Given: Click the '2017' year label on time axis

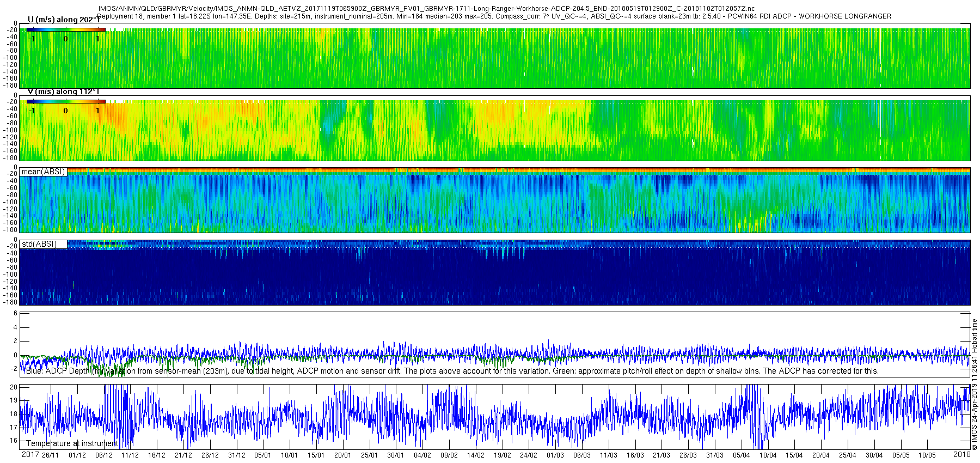Looking at the screenshot, I should pyautogui.click(x=30, y=455).
